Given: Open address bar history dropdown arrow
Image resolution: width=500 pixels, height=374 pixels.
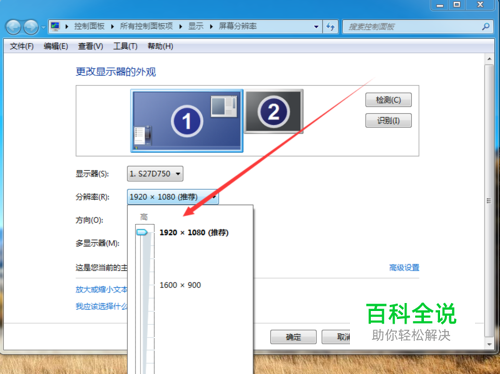Looking at the screenshot, I should [x=316, y=27].
